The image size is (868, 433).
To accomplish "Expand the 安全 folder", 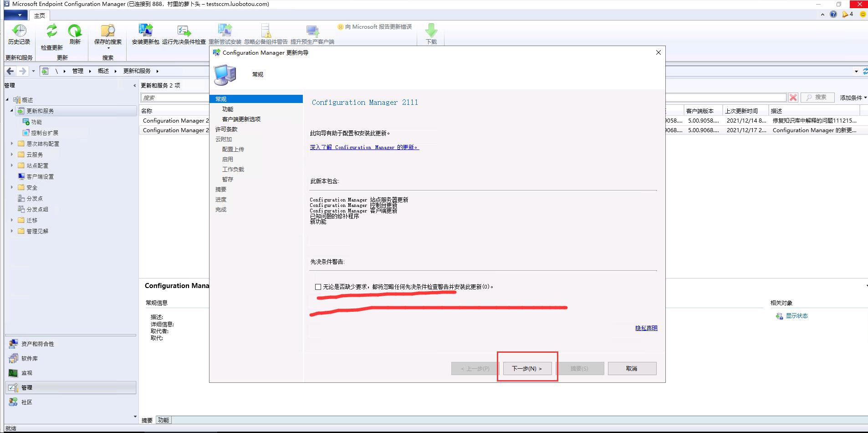I will click(x=12, y=187).
